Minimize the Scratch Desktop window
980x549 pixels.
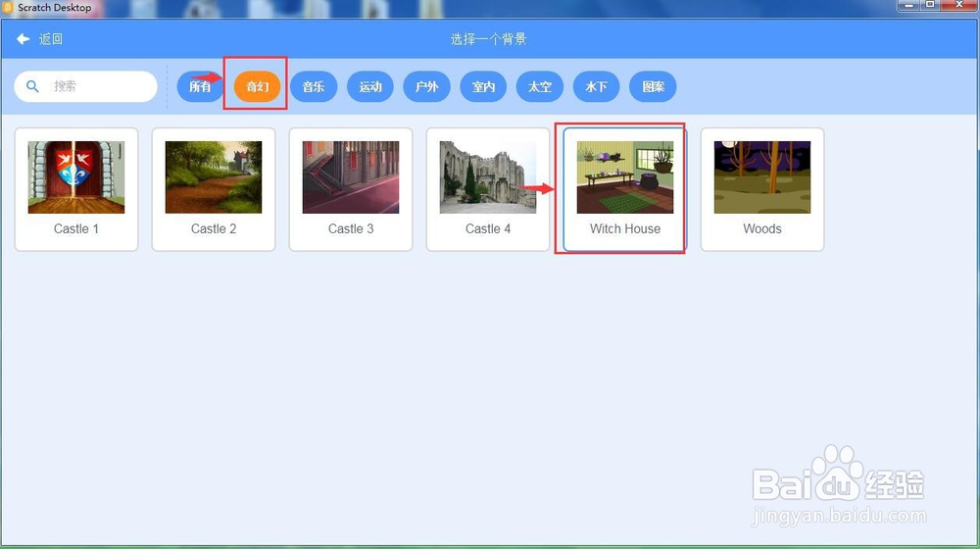click(x=908, y=6)
